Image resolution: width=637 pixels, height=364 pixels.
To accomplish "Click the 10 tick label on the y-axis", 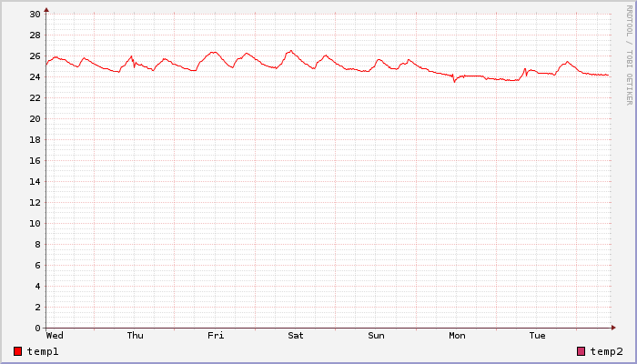I will (35, 223).
